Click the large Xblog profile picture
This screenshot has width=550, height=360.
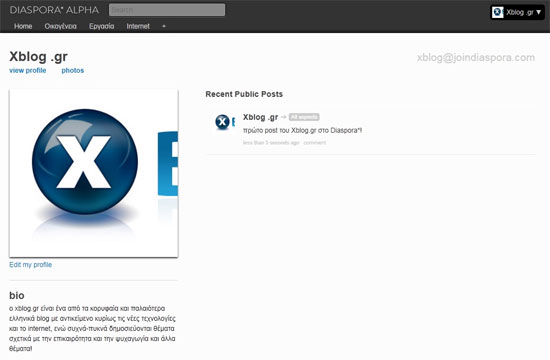(94, 173)
